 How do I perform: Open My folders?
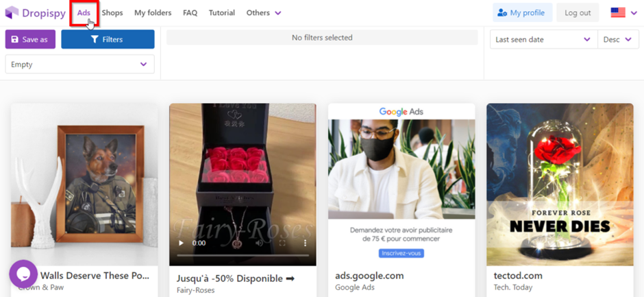click(x=153, y=13)
